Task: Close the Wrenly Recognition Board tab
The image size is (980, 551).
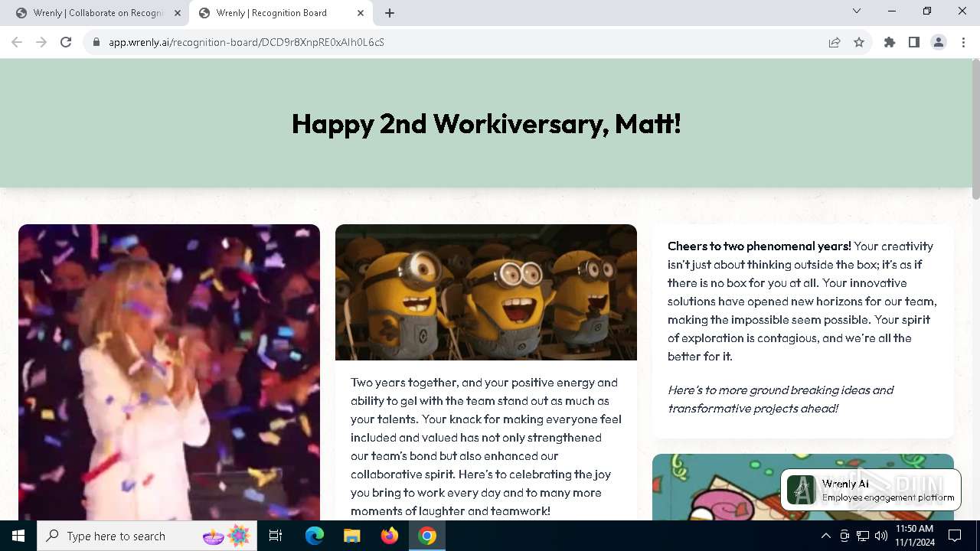Action: pos(361,13)
